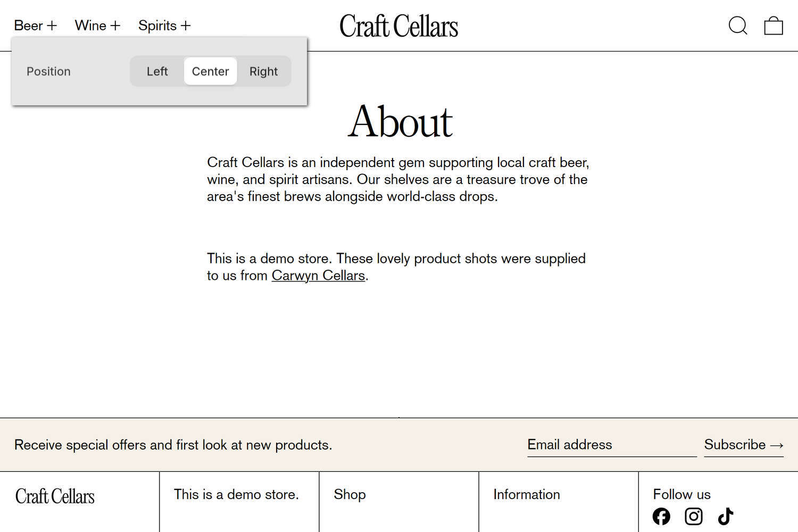The height and width of the screenshot is (532, 798).
Task: Go to the Beer category page
Action: pos(28,25)
